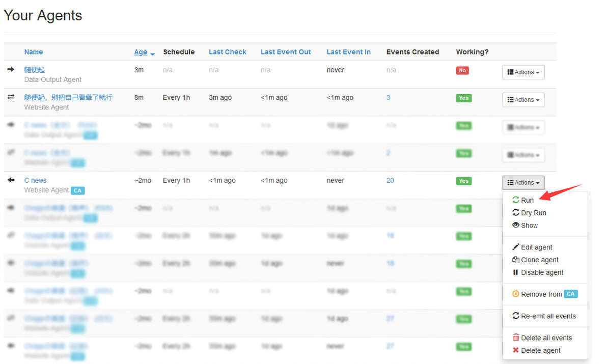Collapse the C news Actions dropdown

pos(523,183)
